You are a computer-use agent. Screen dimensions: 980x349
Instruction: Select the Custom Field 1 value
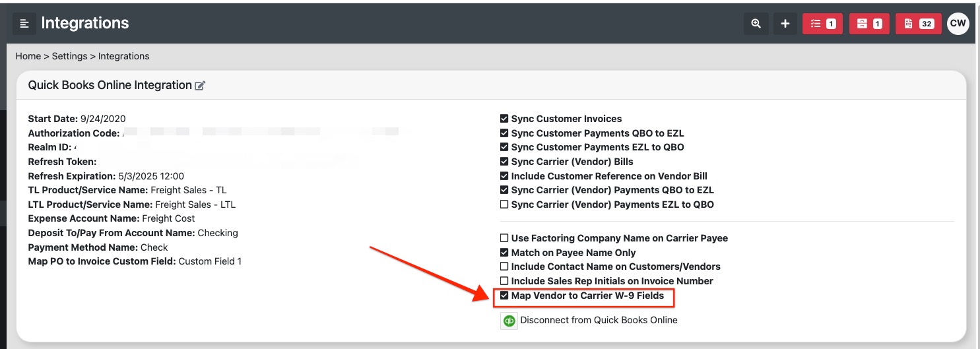[210, 261]
